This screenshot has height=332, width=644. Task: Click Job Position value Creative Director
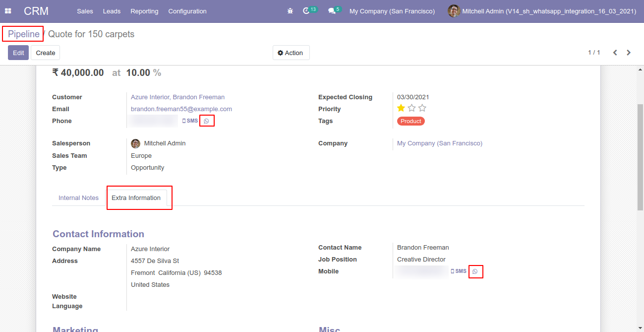click(421, 260)
